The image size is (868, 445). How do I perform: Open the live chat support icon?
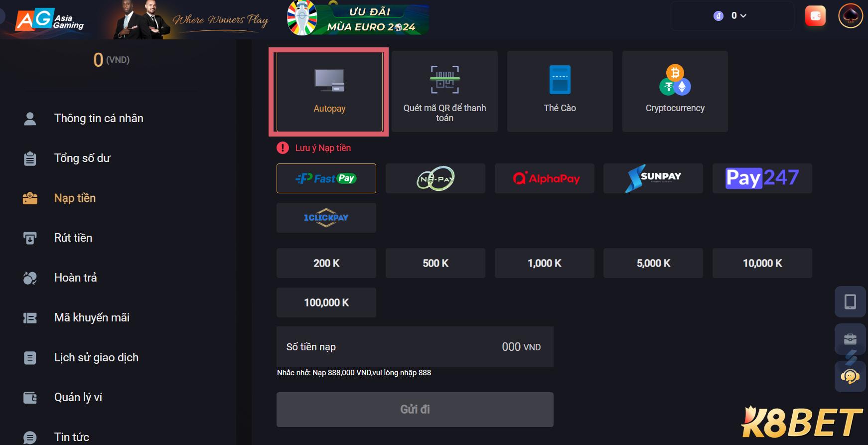[x=850, y=376]
